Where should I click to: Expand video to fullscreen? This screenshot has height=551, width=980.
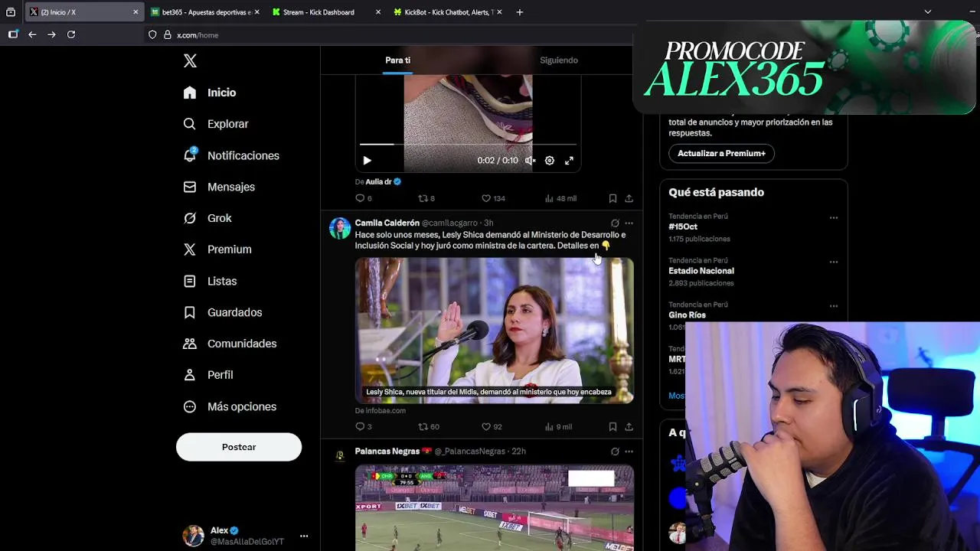click(569, 161)
